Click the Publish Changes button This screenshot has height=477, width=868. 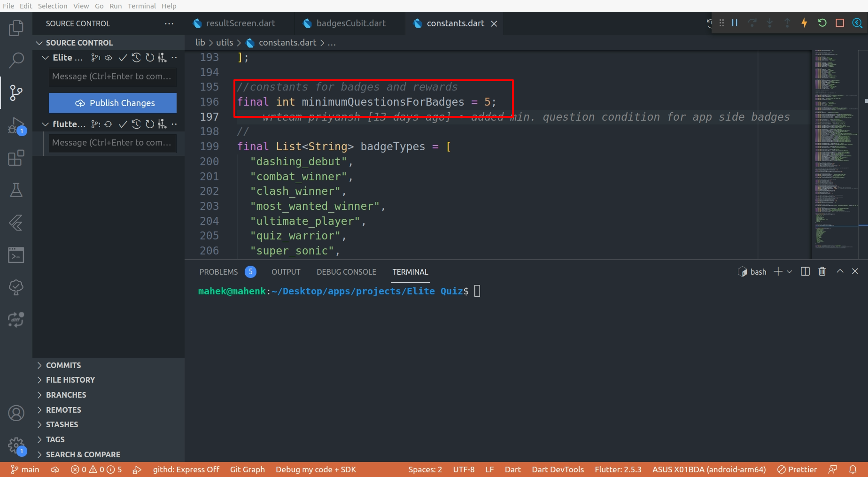tap(113, 103)
